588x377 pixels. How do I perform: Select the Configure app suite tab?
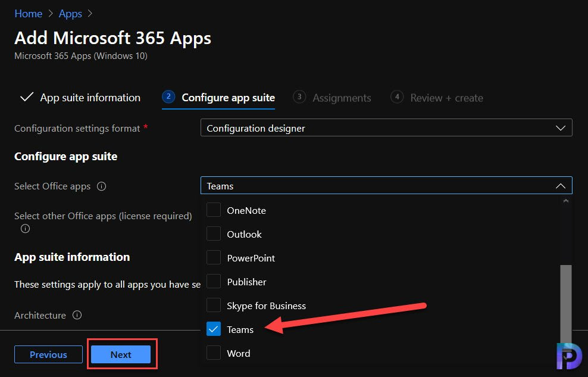(218, 98)
